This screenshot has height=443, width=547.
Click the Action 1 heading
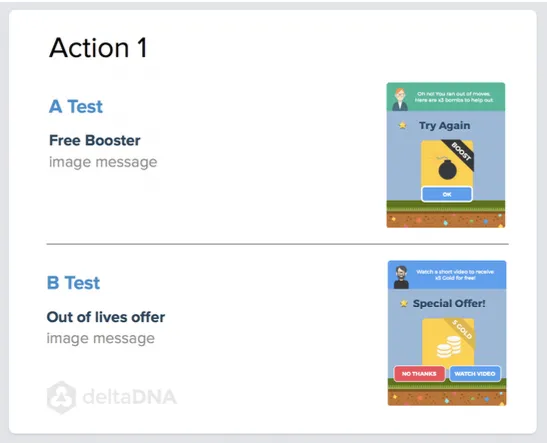click(98, 47)
